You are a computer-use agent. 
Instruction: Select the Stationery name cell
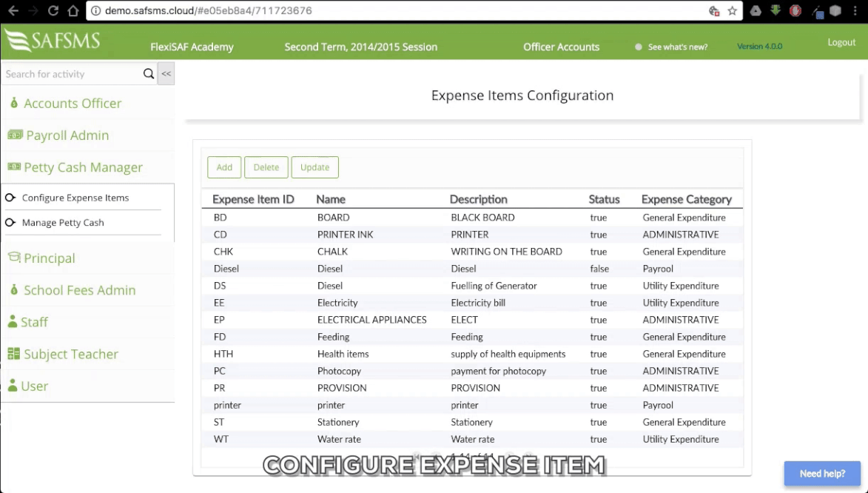(x=338, y=423)
